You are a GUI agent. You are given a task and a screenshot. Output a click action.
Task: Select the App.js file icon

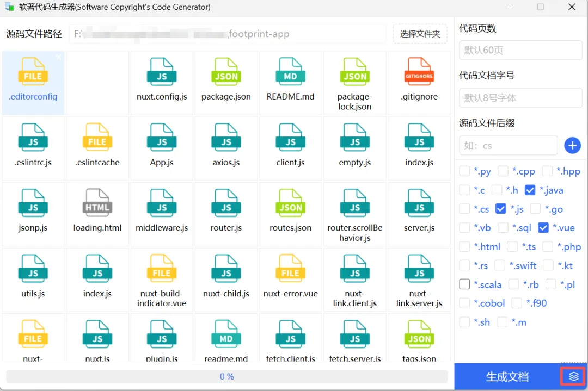pyautogui.click(x=162, y=138)
